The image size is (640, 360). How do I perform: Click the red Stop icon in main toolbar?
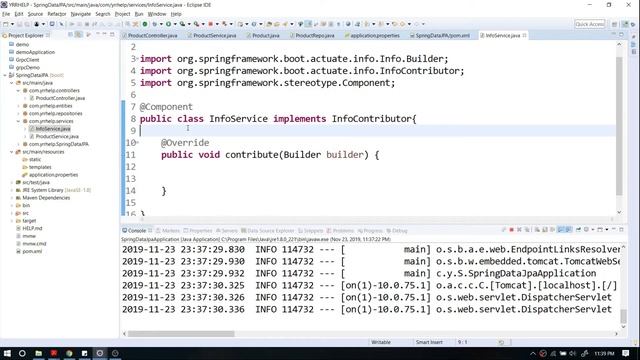point(211,24)
